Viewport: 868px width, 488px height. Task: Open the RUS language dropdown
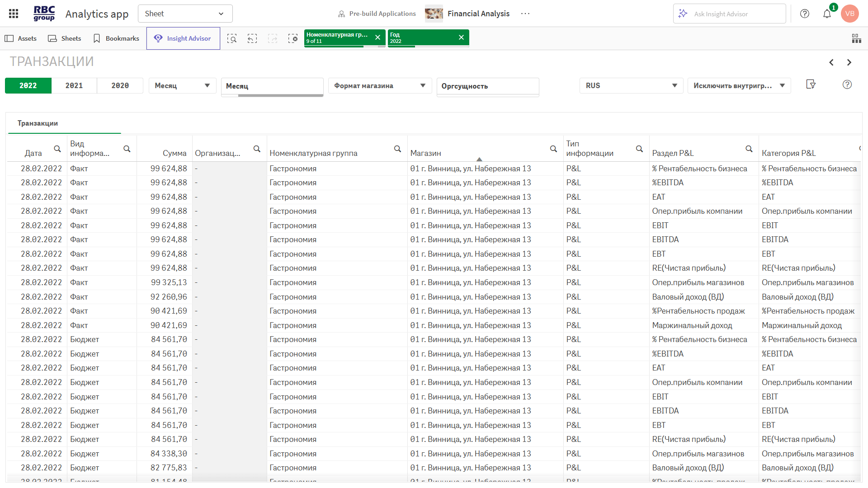pyautogui.click(x=631, y=86)
